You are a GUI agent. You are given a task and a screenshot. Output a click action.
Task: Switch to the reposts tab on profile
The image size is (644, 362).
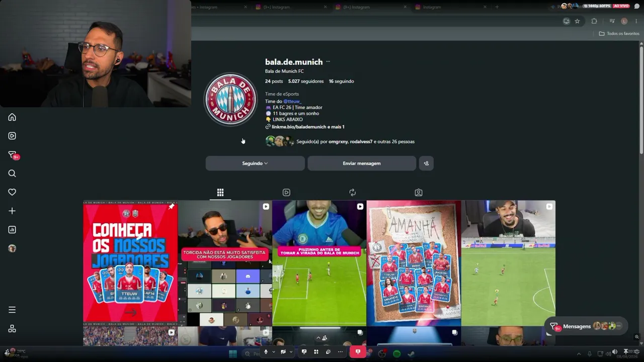click(352, 193)
